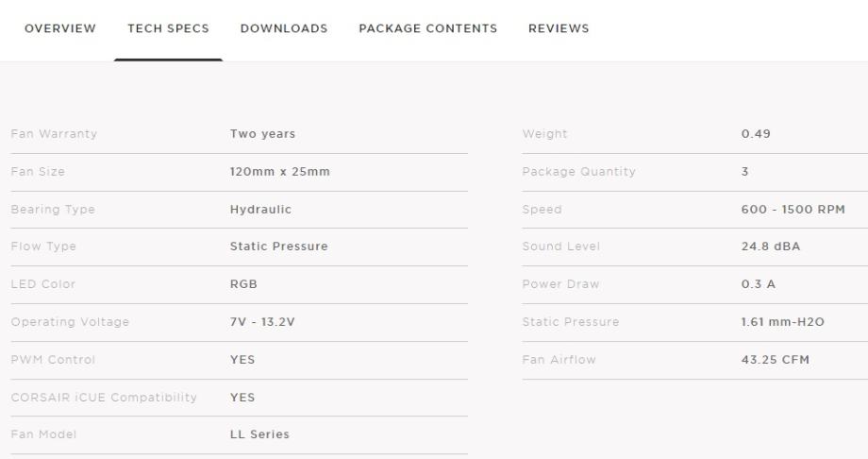Select the 43.25 CFM fan airflow value

[775, 360]
